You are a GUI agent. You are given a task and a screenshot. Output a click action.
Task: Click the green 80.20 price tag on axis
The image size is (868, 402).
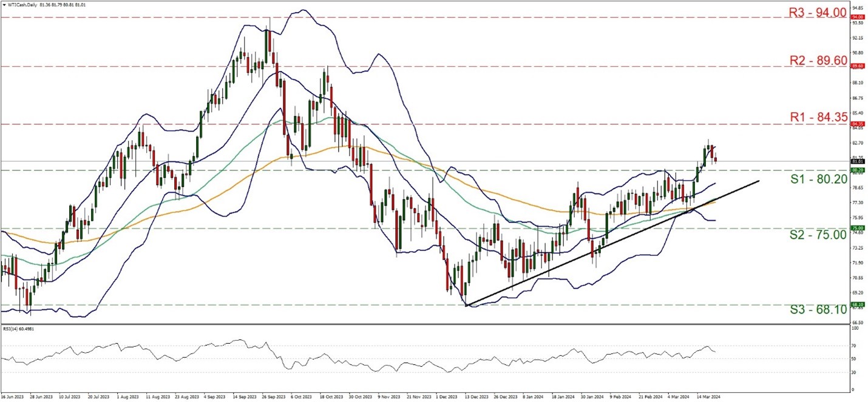(x=858, y=170)
